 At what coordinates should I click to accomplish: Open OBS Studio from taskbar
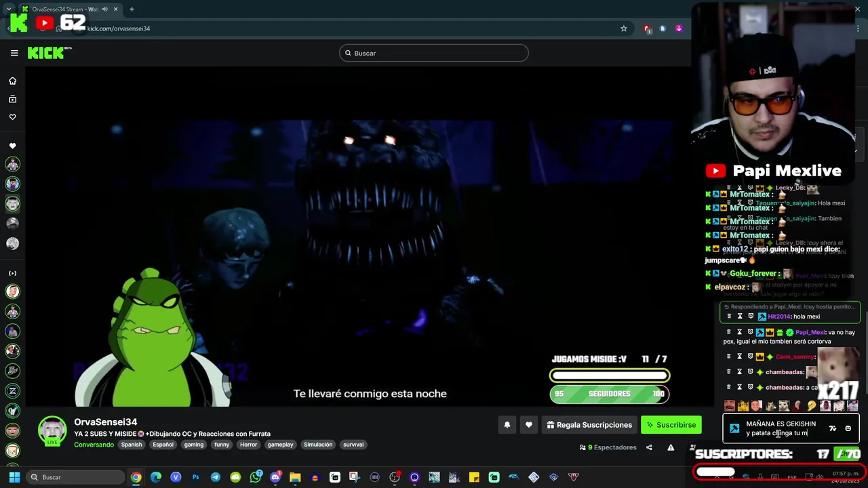click(x=395, y=477)
